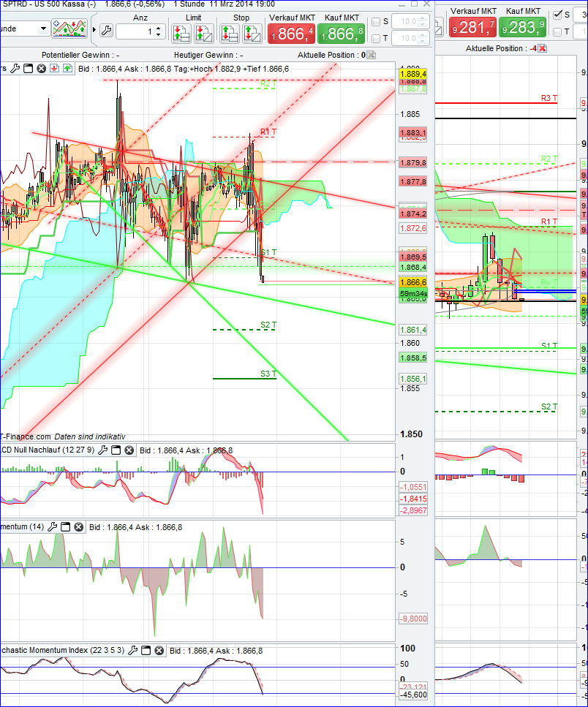Enable the T checkbox in the order panel

click(375, 37)
